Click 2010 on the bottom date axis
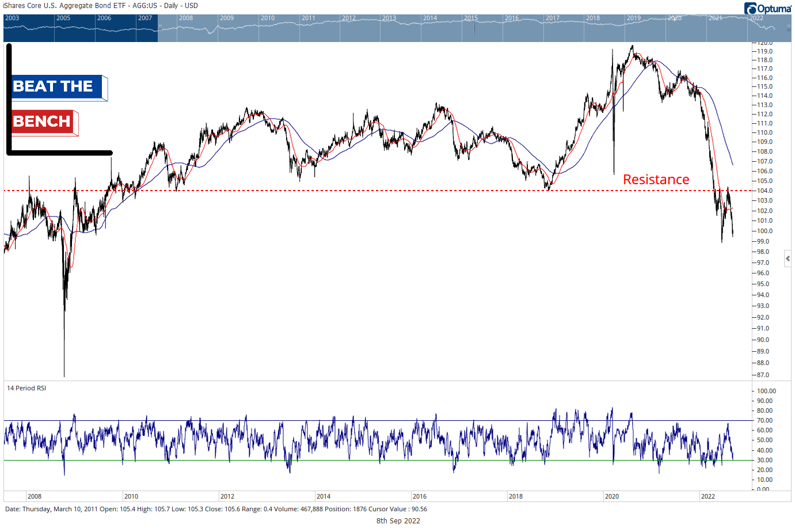The width and height of the screenshot is (795, 532). click(131, 496)
